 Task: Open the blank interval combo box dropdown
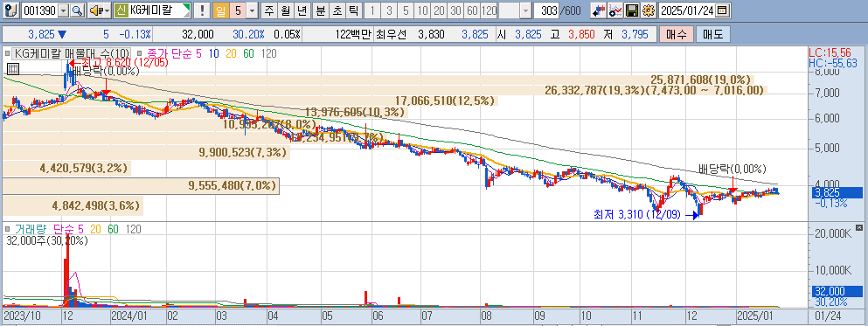point(526,10)
